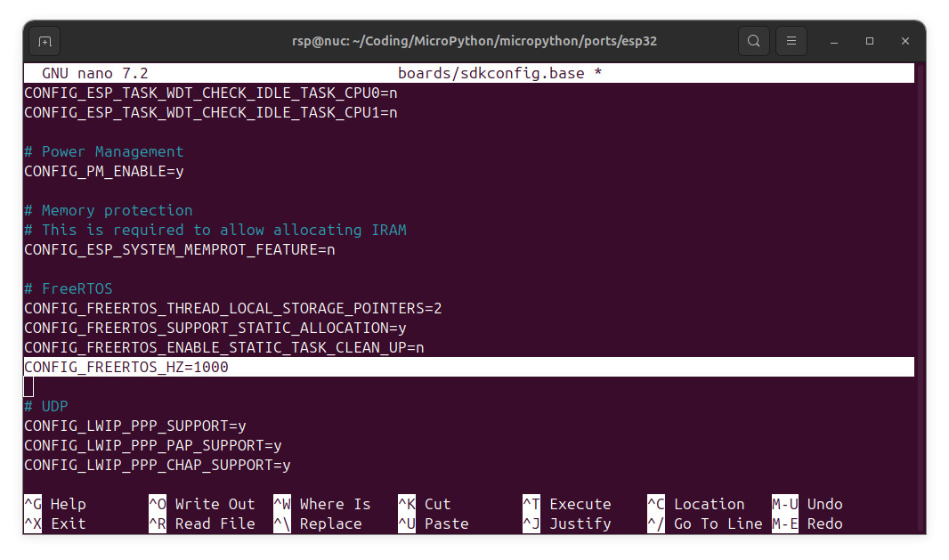Click the ^C Location shortcut
The image size is (949, 560).
(x=696, y=504)
